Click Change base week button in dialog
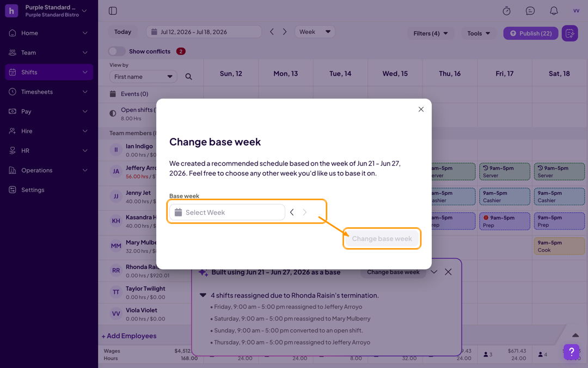588x368 pixels. click(x=382, y=238)
